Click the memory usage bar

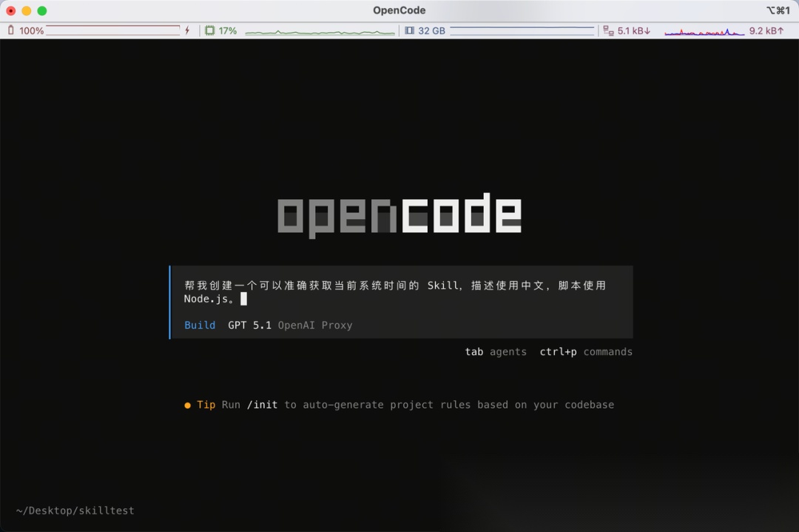pos(522,30)
